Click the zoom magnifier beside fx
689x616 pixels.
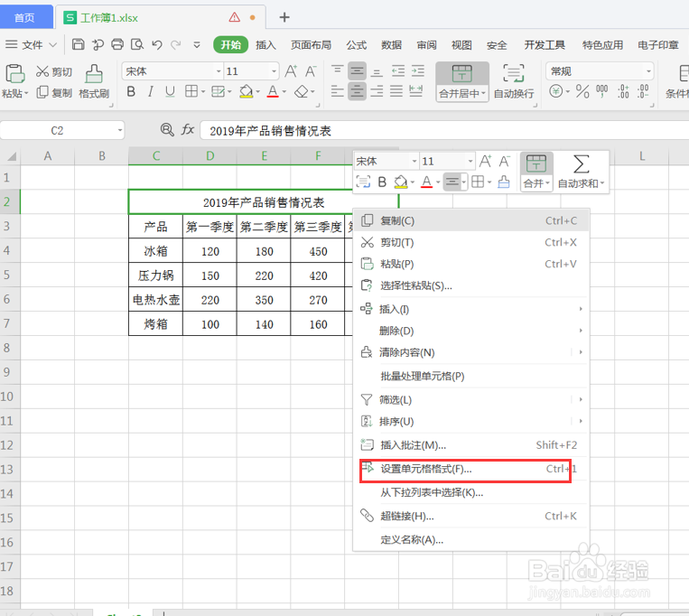[x=167, y=130]
